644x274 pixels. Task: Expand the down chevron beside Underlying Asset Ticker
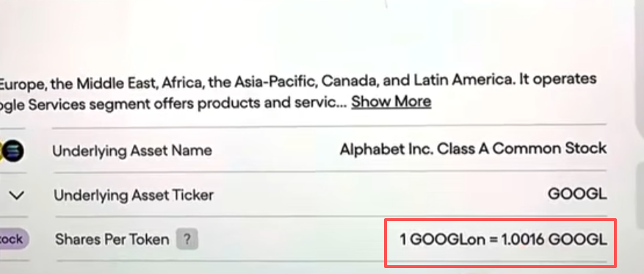pos(17,195)
